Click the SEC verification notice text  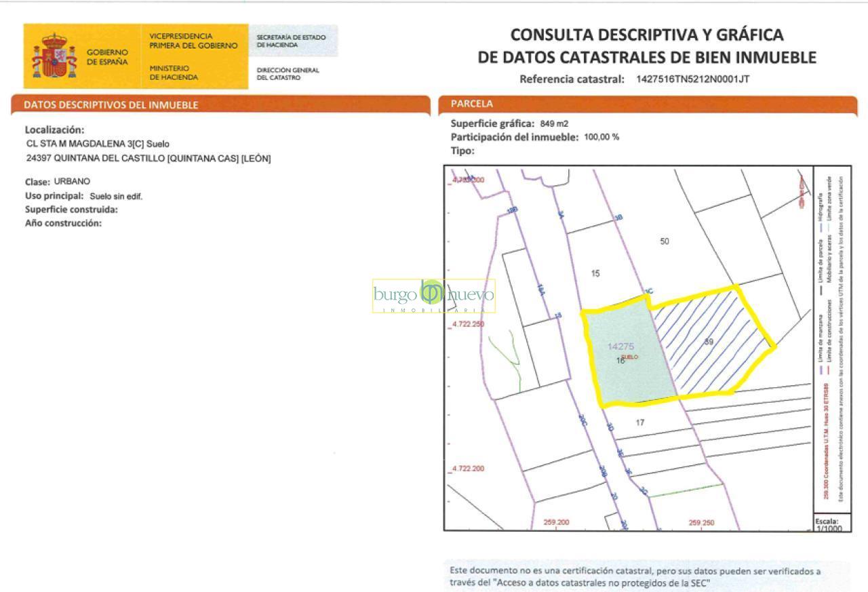[x=635, y=576]
